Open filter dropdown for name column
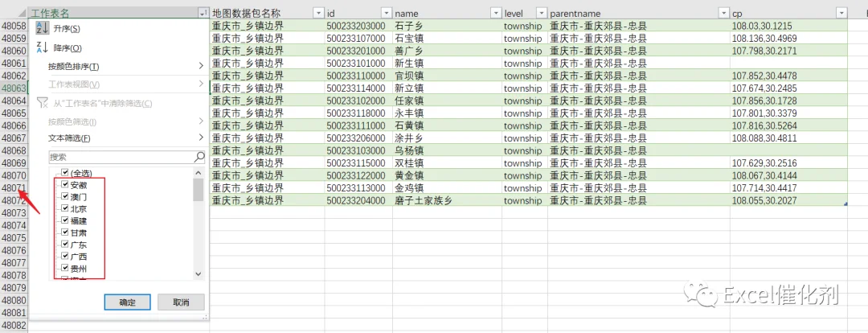 (494, 13)
